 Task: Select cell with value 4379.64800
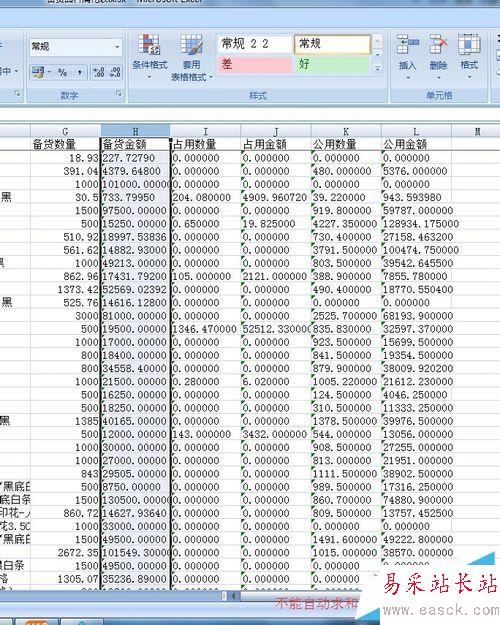[x=135, y=171]
